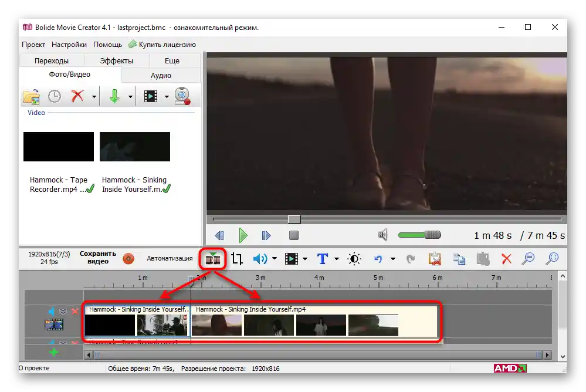The height and width of the screenshot is (392, 586).
Task: Expand the remove media dropdown arrow
Action: (x=94, y=97)
